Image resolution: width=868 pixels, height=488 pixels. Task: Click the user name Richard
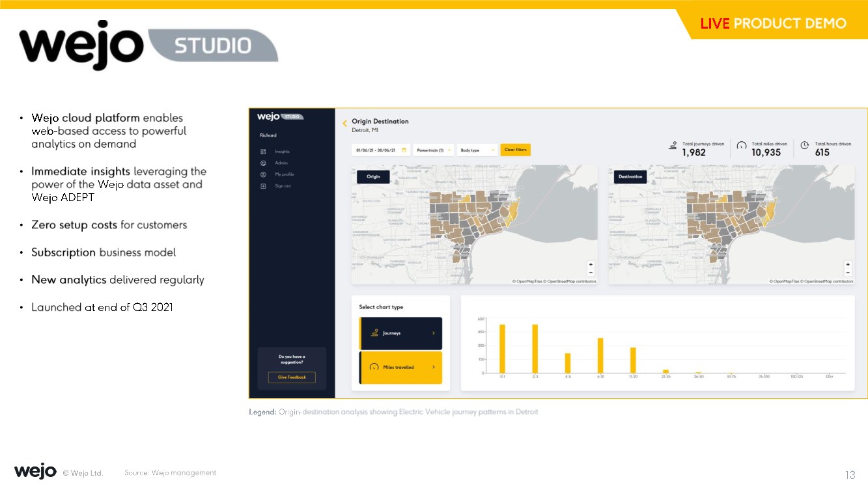click(x=268, y=135)
